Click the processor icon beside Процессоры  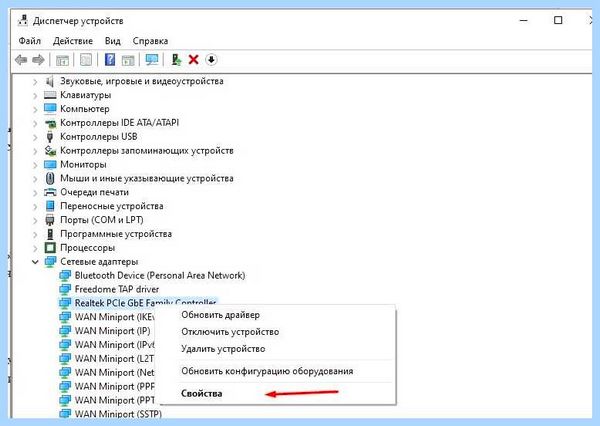pyautogui.click(x=50, y=248)
